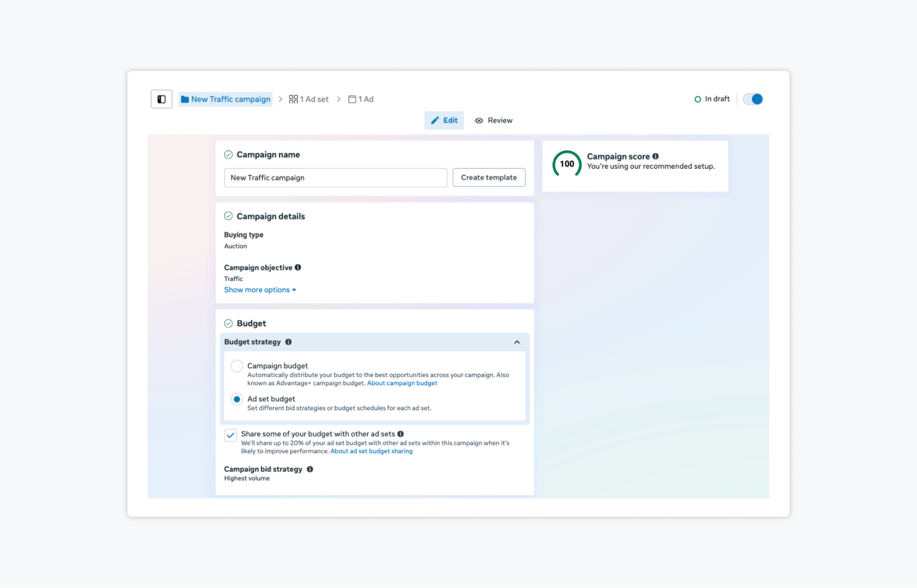The width and height of the screenshot is (917, 588).
Task: Open About ad set budget sharing link
Action: point(371,451)
